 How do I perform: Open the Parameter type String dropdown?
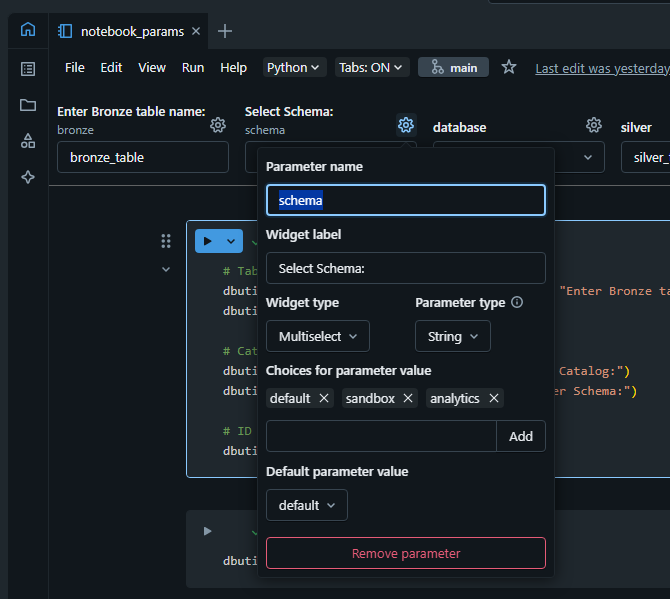click(x=453, y=336)
